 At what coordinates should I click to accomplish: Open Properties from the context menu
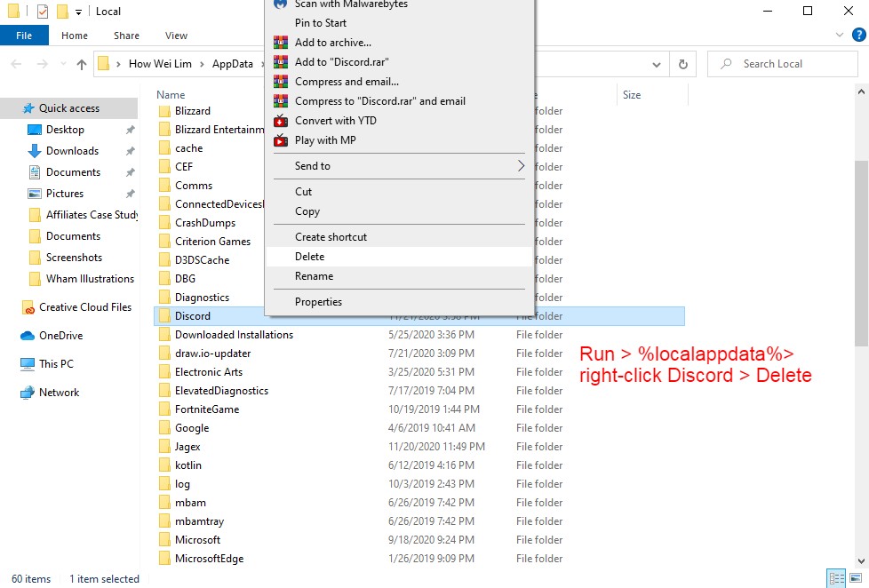click(x=399, y=301)
